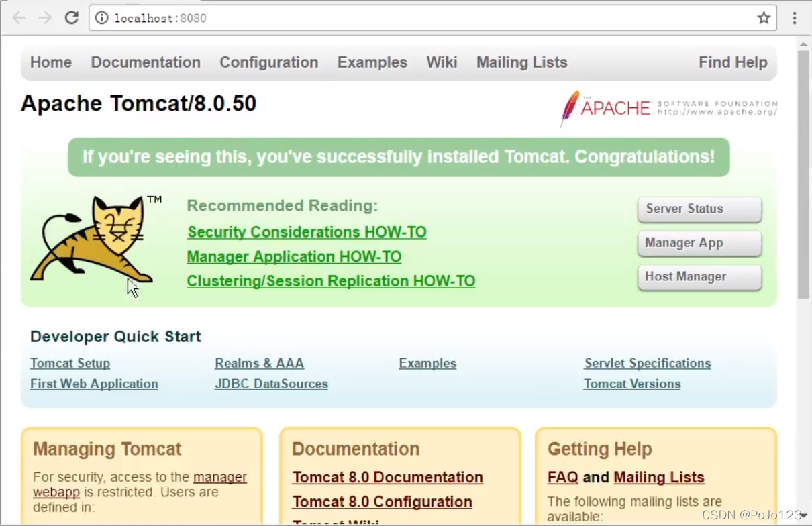The height and width of the screenshot is (526, 812).
Task: Click the green Congratulations banner text
Action: [x=399, y=157]
